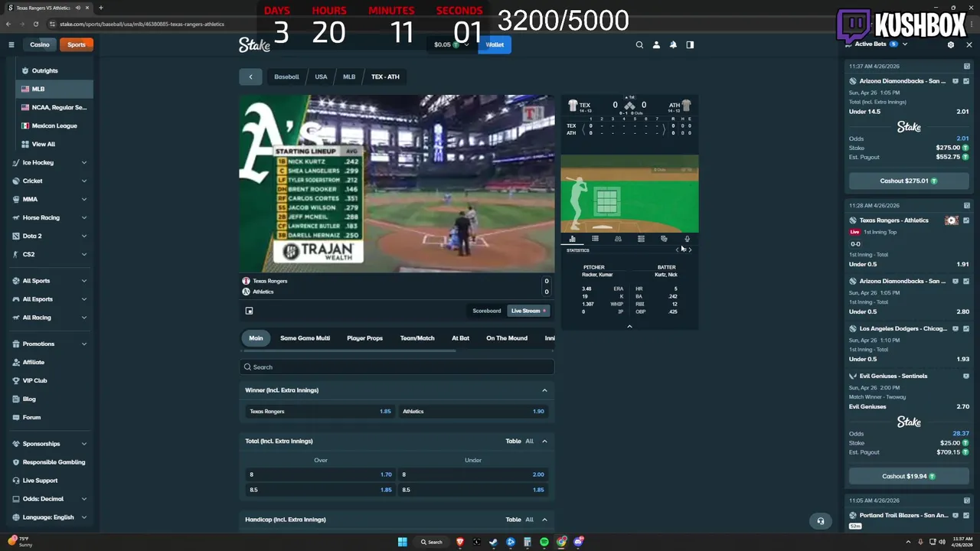Click the picture-in-picture icon below the stream
Image resolution: width=980 pixels, height=551 pixels.
click(x=249, y=311)
